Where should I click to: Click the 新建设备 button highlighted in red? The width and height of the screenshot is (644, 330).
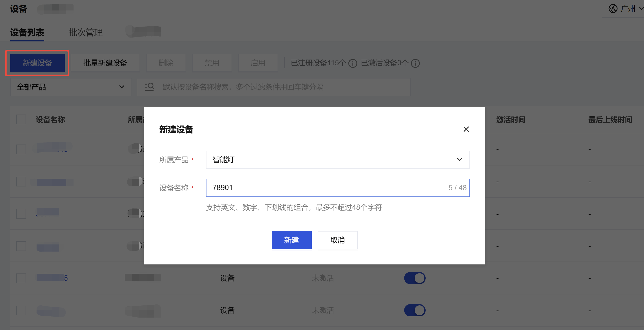pyautogui.click(x=37, y=63)
